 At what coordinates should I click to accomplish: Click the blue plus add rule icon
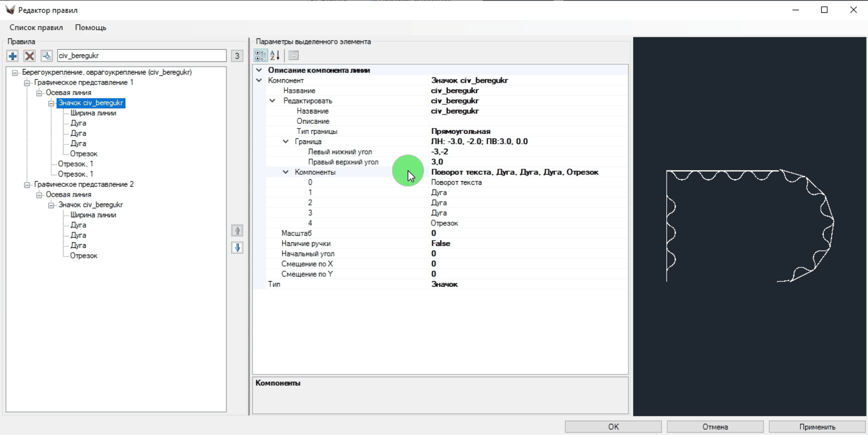(12, 56)
